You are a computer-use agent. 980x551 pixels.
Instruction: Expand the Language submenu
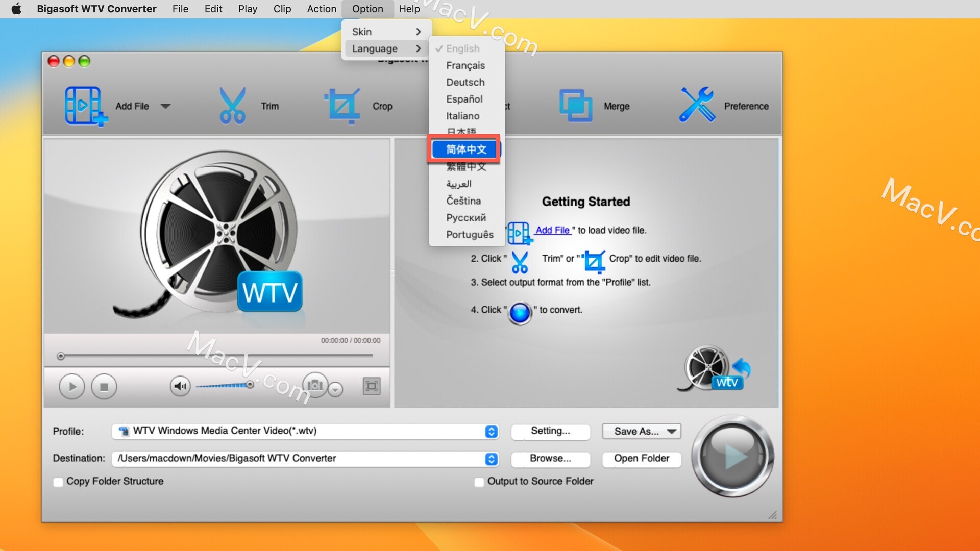coord(386,48)
